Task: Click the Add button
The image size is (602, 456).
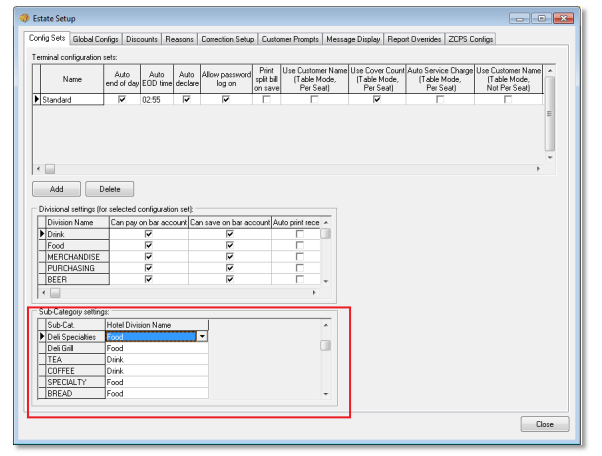Action: [57, 188]
